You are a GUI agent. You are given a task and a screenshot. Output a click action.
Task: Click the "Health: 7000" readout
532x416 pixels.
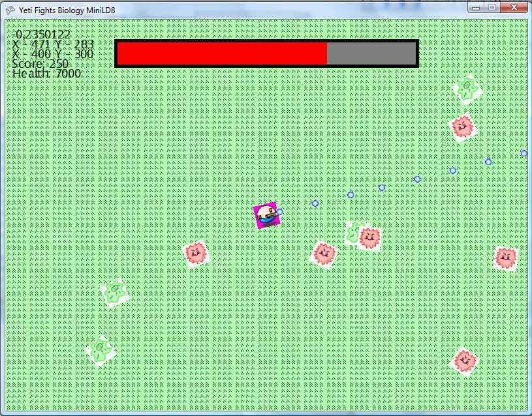(x=46, y=73)
